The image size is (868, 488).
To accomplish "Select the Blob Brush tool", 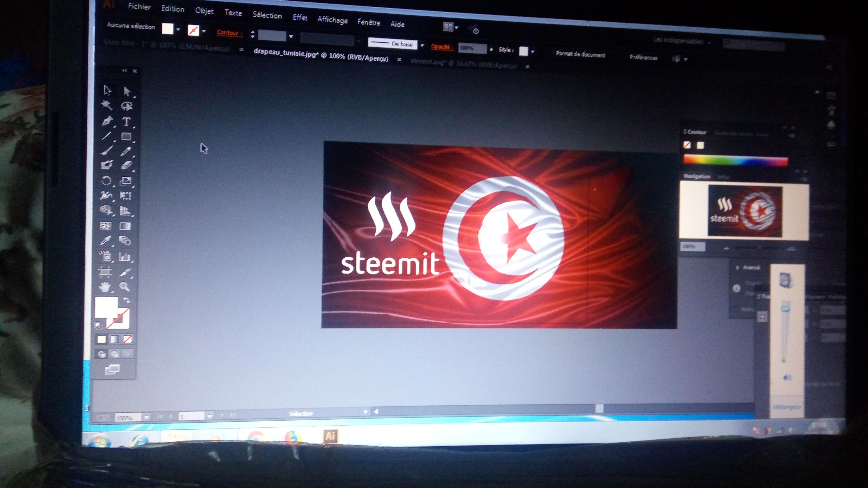I will click(106, 165).
